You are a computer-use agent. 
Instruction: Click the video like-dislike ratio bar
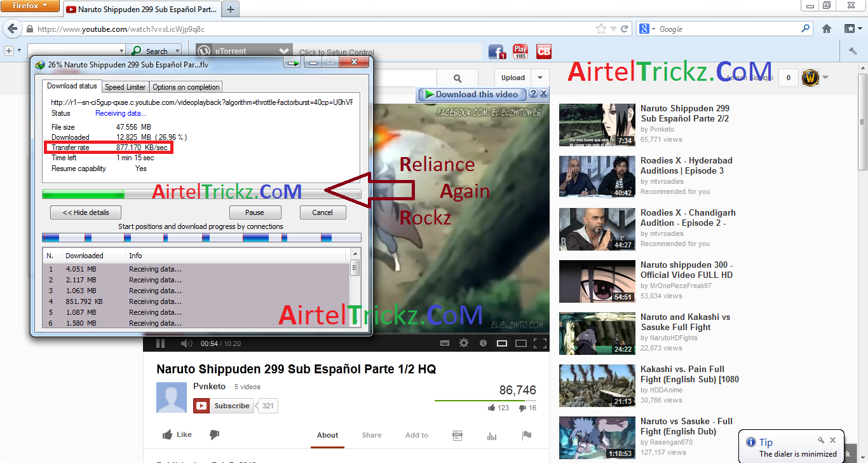[485, 401]
